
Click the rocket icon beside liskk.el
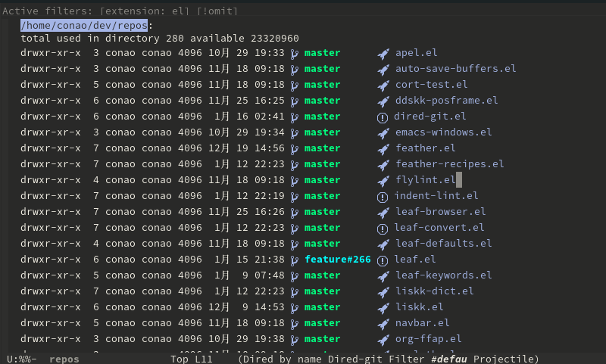(x=383, y=308)
